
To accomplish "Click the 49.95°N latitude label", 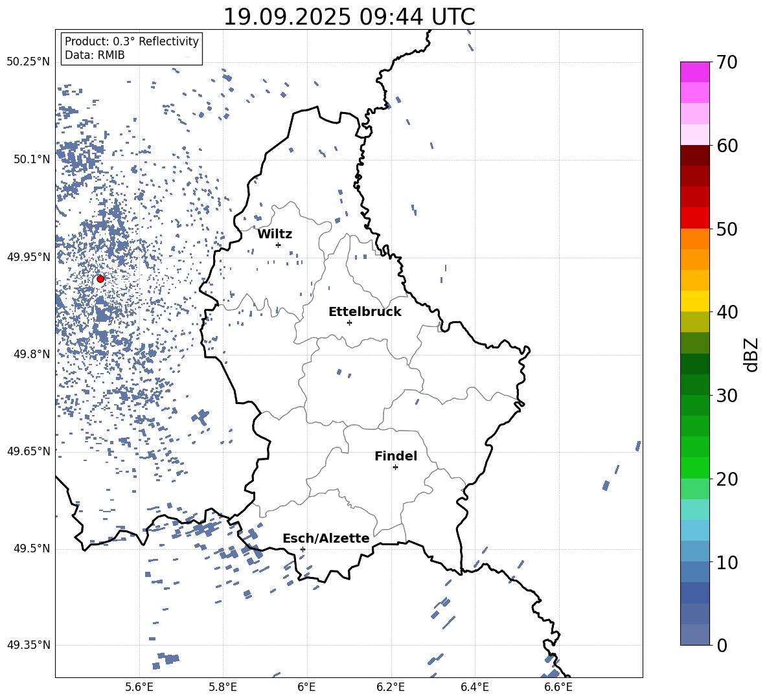I will point(29,257).
